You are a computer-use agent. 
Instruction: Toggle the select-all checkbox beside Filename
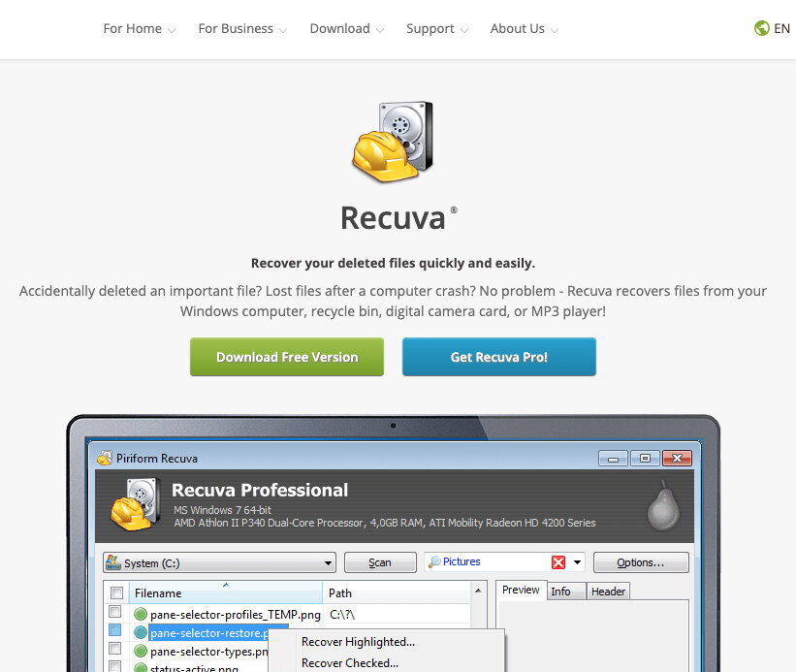click(x=116, y=592)
